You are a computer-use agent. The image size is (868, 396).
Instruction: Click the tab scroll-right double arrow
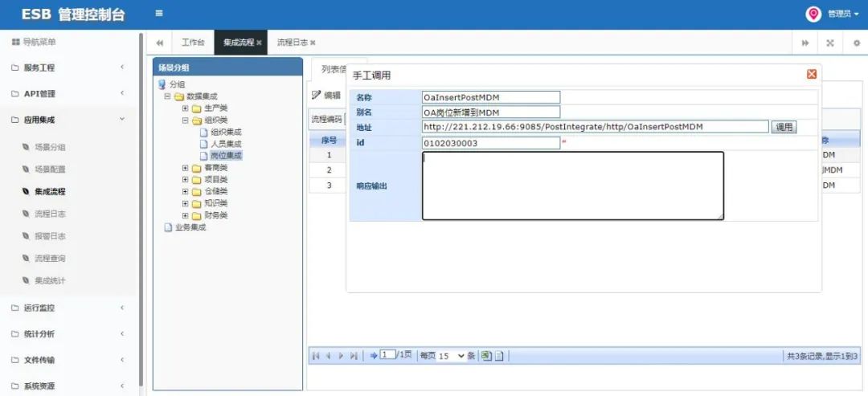click(805, 43)
